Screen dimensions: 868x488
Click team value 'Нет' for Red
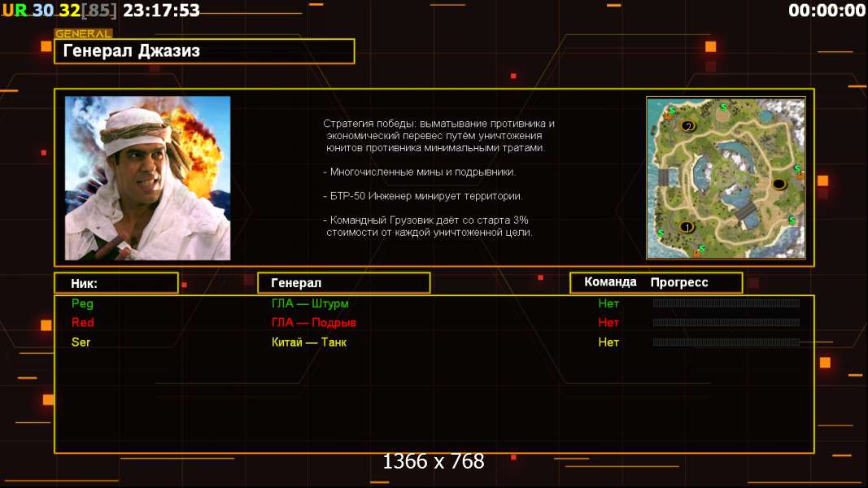(608, 323)
